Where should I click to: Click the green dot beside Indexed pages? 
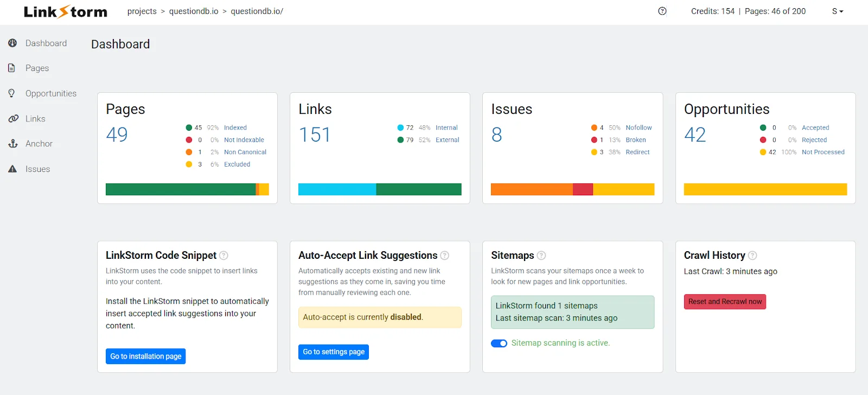click(x=189, y=128)
